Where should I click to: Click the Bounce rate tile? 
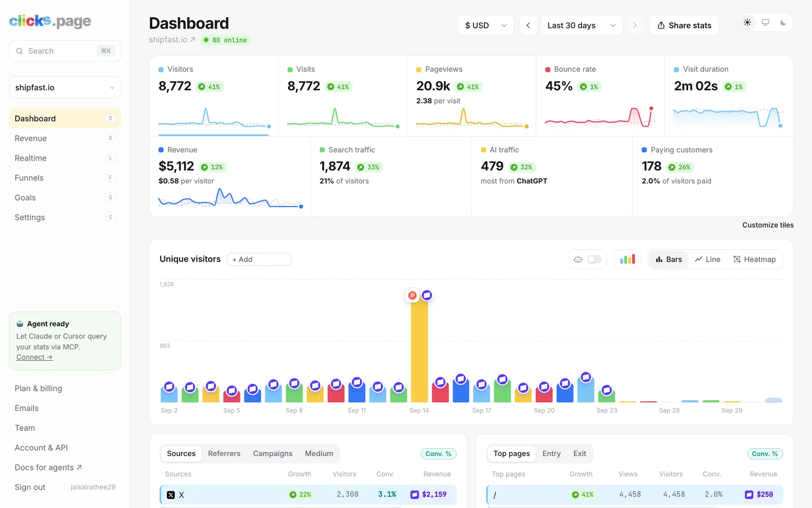[600, 96]
